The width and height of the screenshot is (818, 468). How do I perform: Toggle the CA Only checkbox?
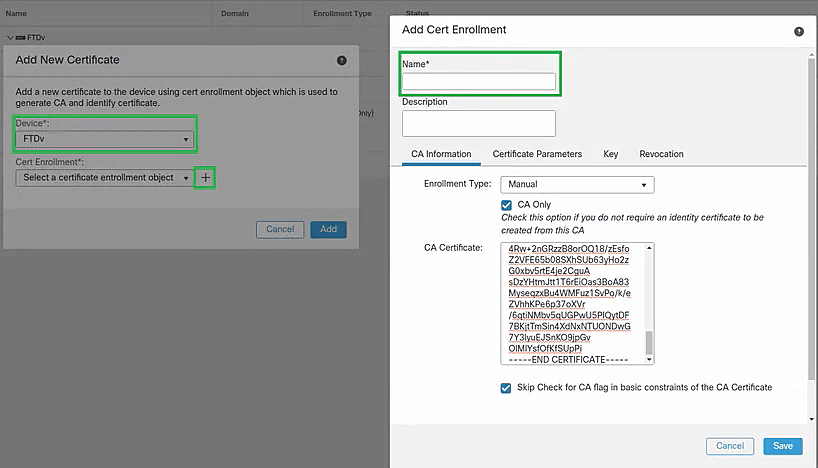(x=506, y=204)
